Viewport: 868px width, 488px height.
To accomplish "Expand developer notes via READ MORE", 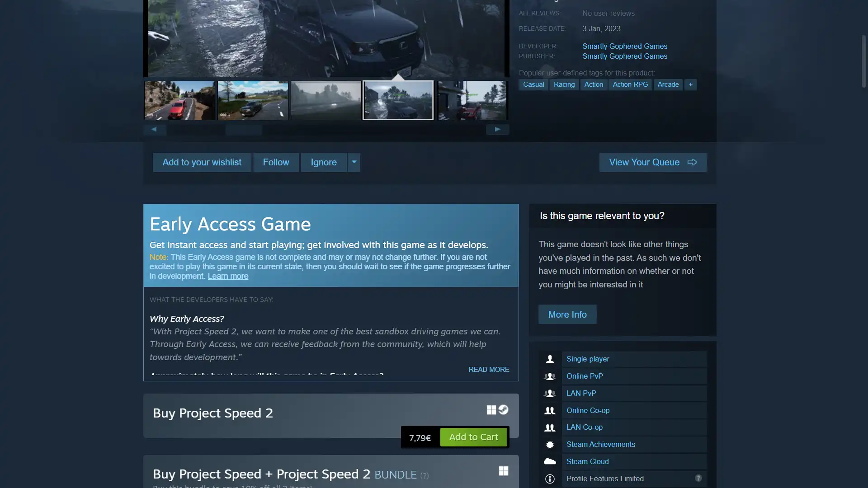I will [x=489, y=370].
